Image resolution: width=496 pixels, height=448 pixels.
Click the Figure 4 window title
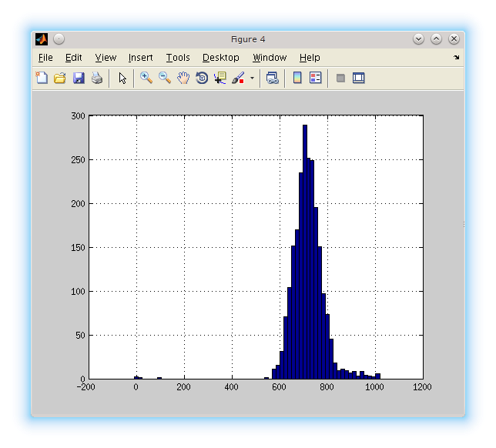point(248,39)
